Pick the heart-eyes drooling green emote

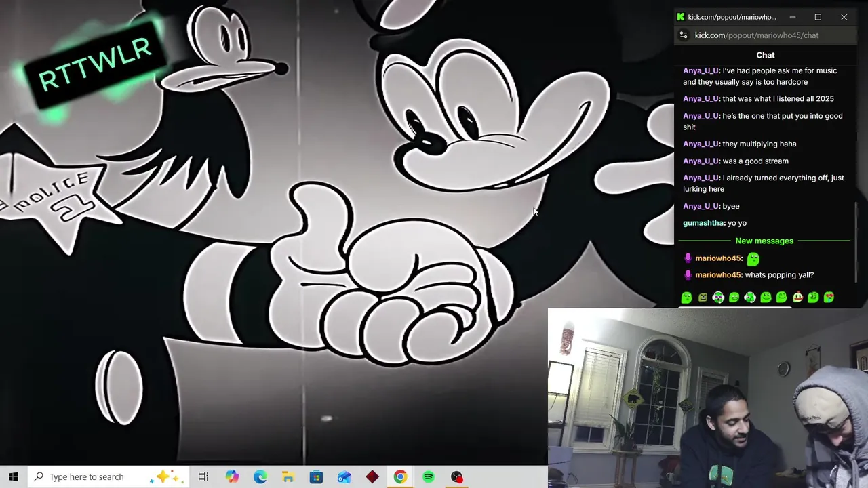click(829, 298)
